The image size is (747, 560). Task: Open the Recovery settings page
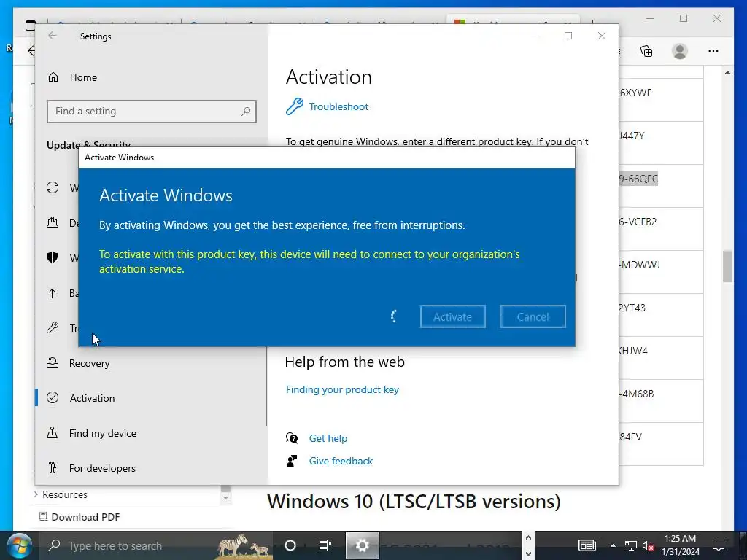coord(89,363)
